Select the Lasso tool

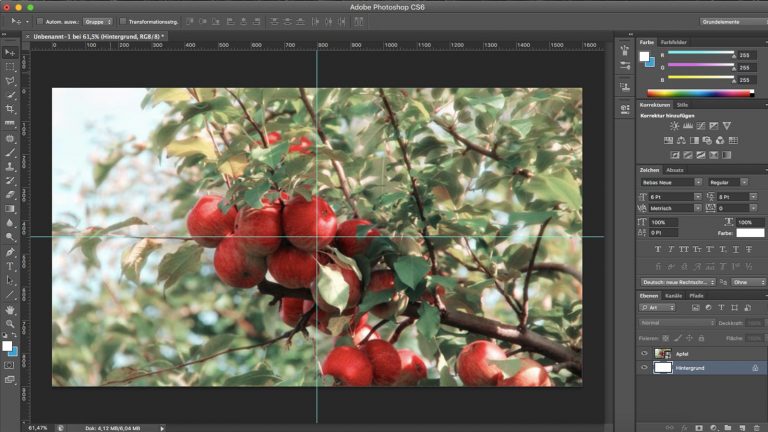click(10, 80)
